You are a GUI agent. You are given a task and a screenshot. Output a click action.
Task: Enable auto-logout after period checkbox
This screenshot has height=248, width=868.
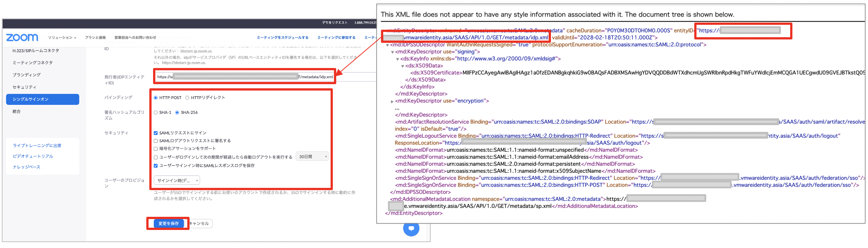(156, 157)
